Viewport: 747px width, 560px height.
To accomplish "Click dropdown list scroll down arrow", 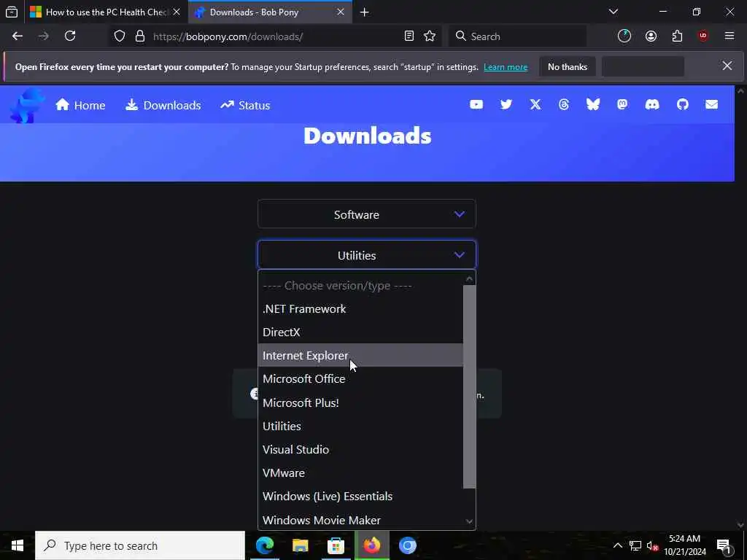I will point(469,521).
